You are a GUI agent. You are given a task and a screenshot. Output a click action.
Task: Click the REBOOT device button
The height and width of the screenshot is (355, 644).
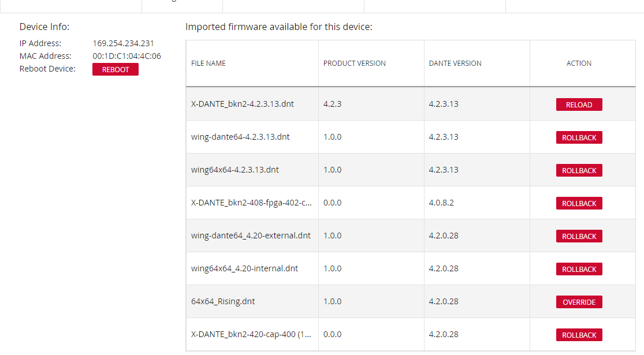[x=116, y=69]
